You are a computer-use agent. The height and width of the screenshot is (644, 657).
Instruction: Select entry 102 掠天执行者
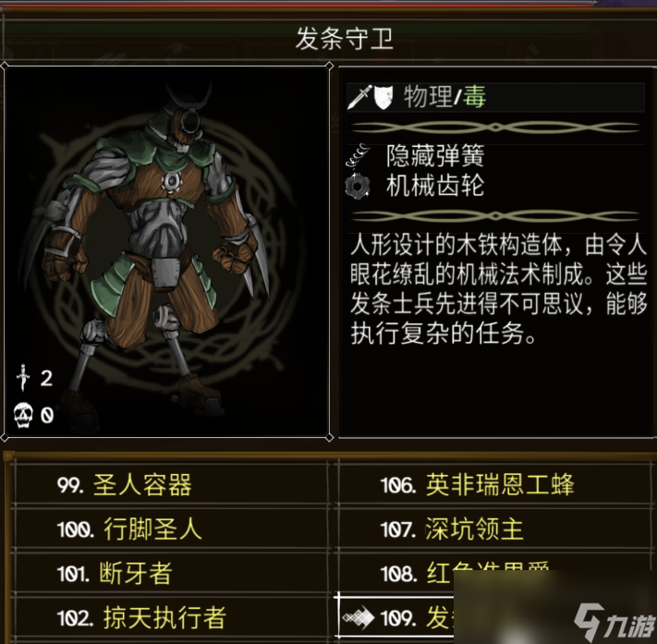tap(170, 617)
